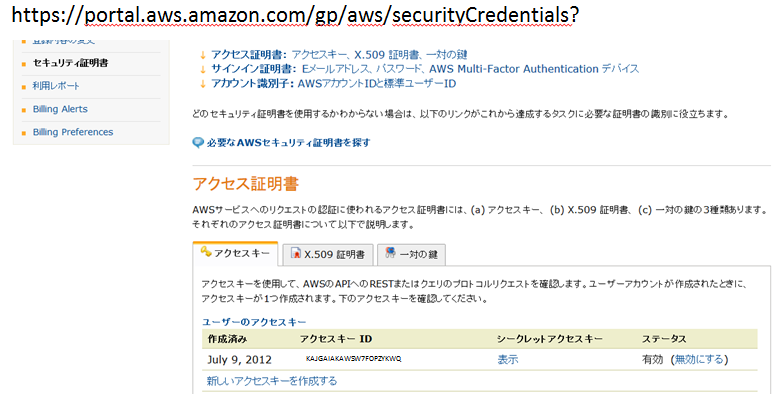Click the orange bullet beside Billing Alerts
Viewport: 784px width, 394px height.
point(24,110)
